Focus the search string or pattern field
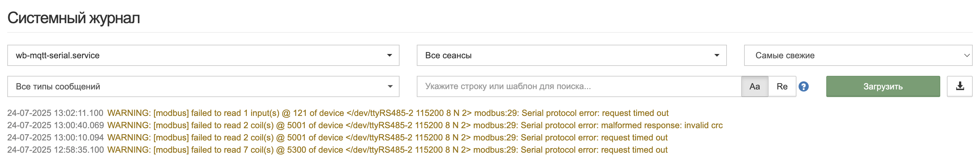The image size is (980, 157). tap(579, 86)
